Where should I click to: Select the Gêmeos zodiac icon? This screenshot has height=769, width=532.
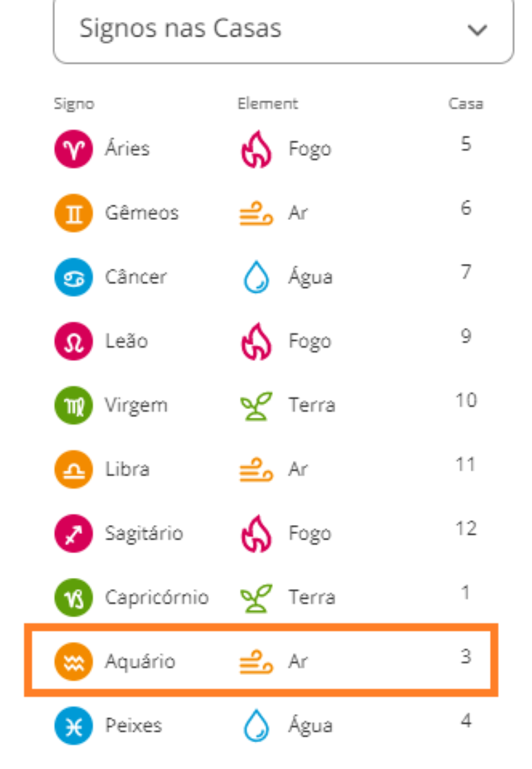pos(73,213)
